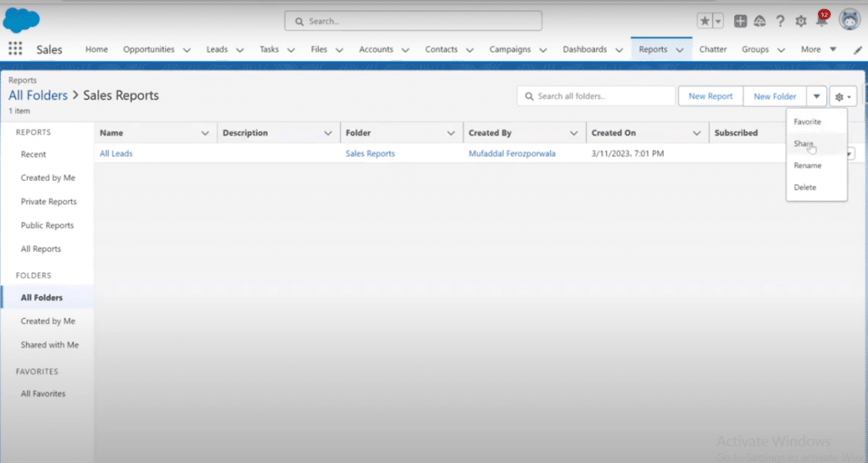Open Folder column chevron
Viewport: 868px width, 463px height.
pos(451,133)
